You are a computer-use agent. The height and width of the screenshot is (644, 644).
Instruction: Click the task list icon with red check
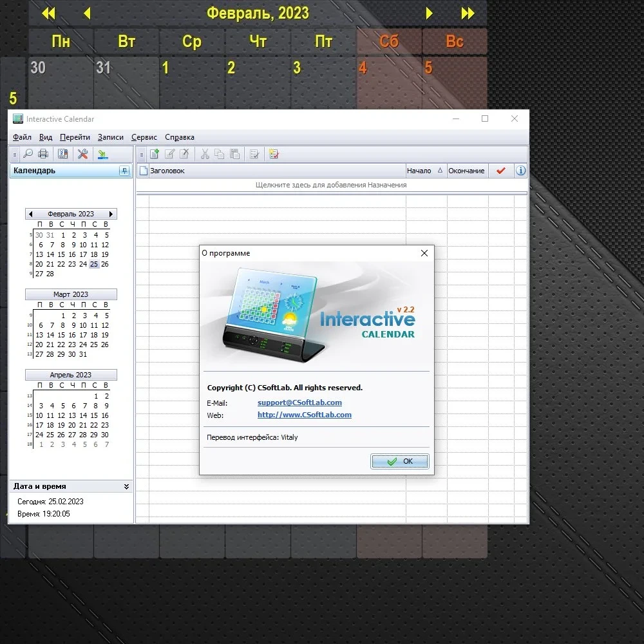[274, 154]
